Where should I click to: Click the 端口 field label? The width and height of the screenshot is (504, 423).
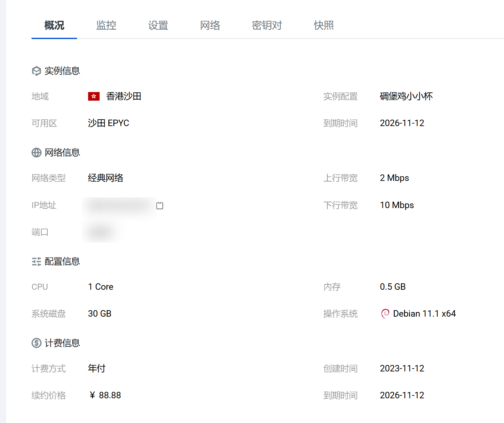pyautogui.click(x=40, y=232)
